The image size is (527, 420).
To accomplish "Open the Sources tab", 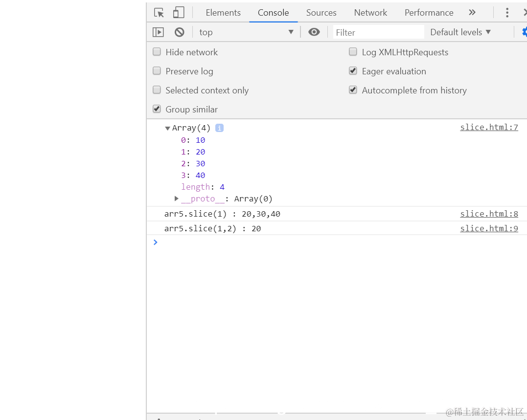I will pos(321,13).
